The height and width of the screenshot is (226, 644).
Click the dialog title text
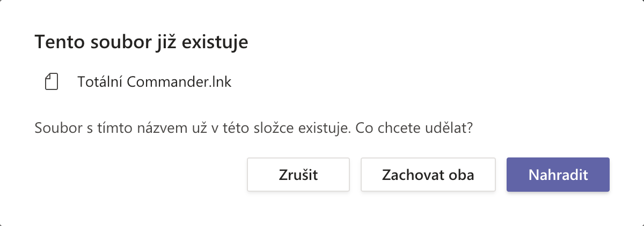click(141, 42)
